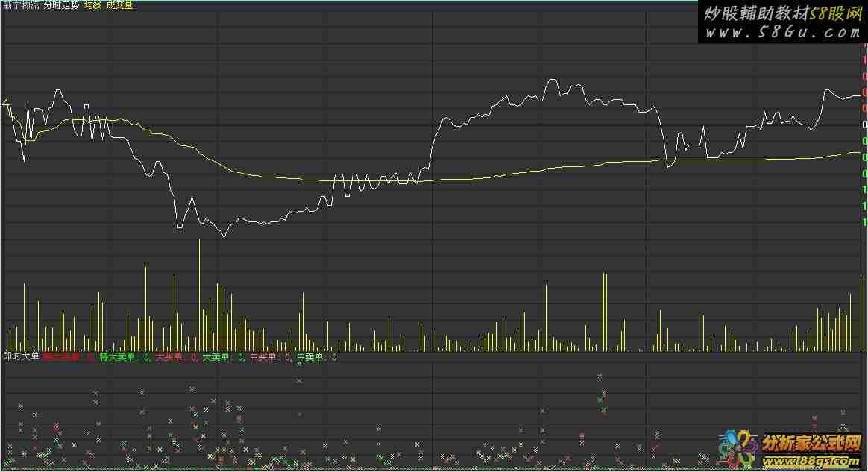This screenshot has height=472, width=868.
Task: Select the 分时走势 label in the header
Action: coord(61,5)
